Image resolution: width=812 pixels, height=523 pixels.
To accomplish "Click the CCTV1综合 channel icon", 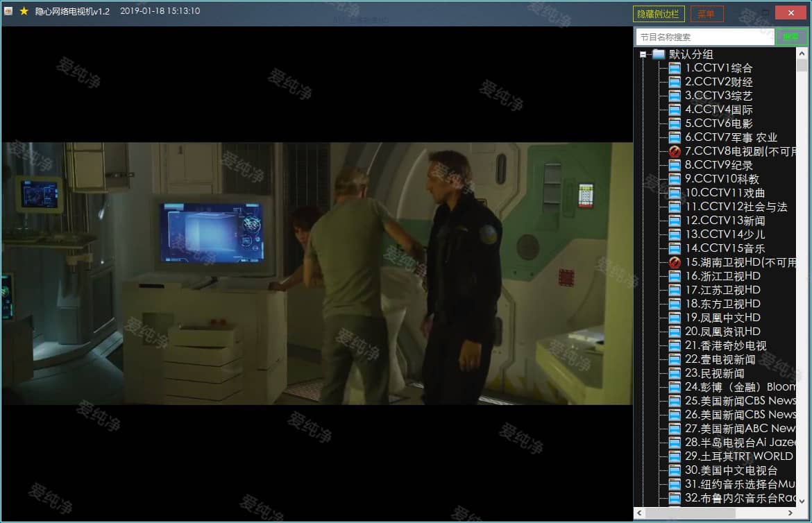I will (674, 68).
